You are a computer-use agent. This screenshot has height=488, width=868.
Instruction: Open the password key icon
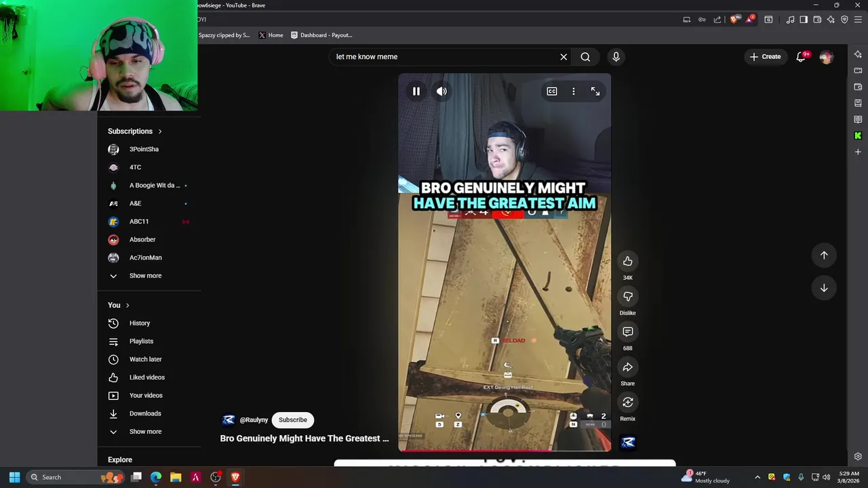703,20
